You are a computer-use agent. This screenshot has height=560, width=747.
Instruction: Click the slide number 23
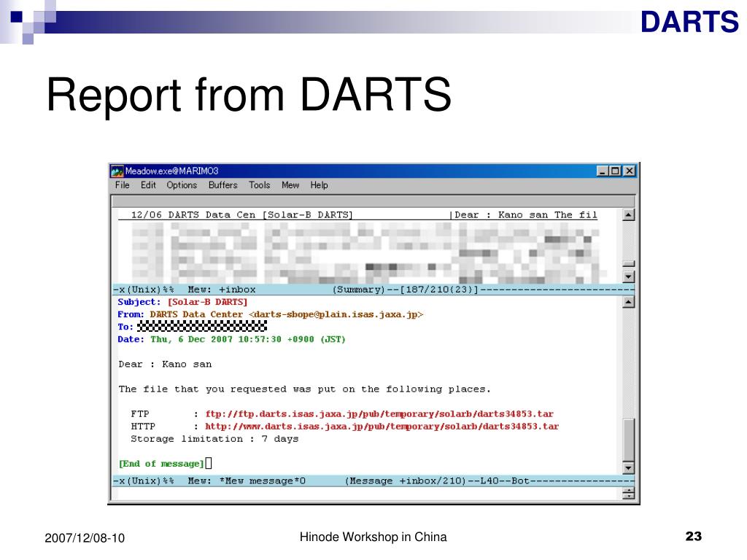click(694, 536)
